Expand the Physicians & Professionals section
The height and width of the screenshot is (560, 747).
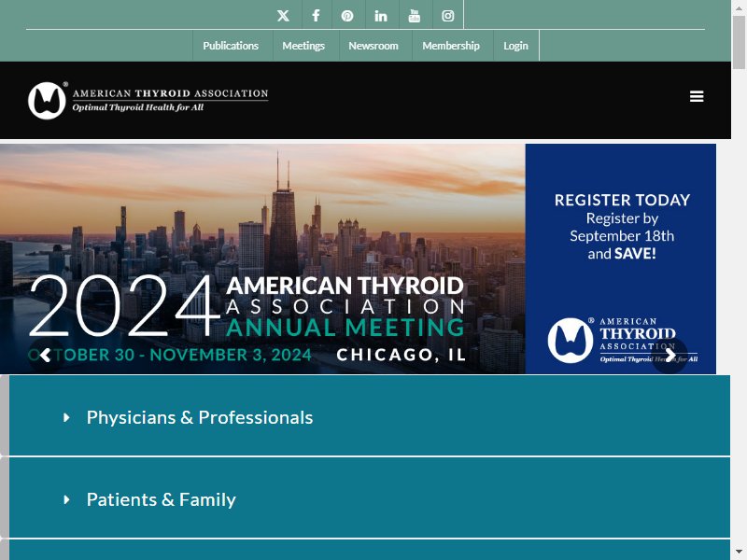(370, 415)
